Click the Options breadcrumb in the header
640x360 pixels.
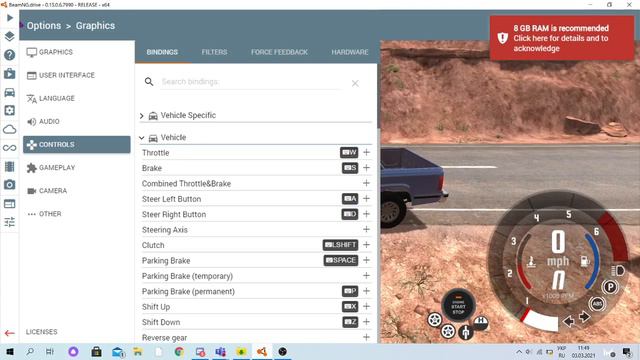pyautogui.click(x=44, y=26)
